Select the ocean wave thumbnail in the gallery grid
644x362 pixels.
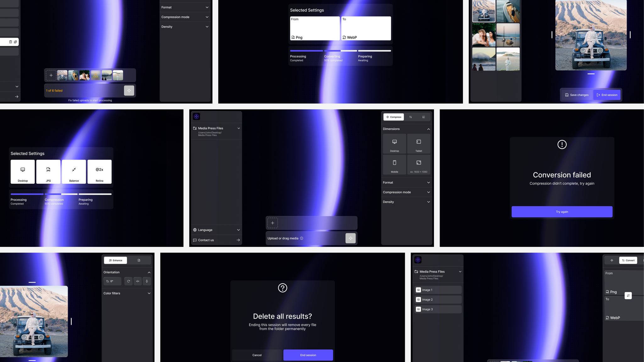coord(484,59)
